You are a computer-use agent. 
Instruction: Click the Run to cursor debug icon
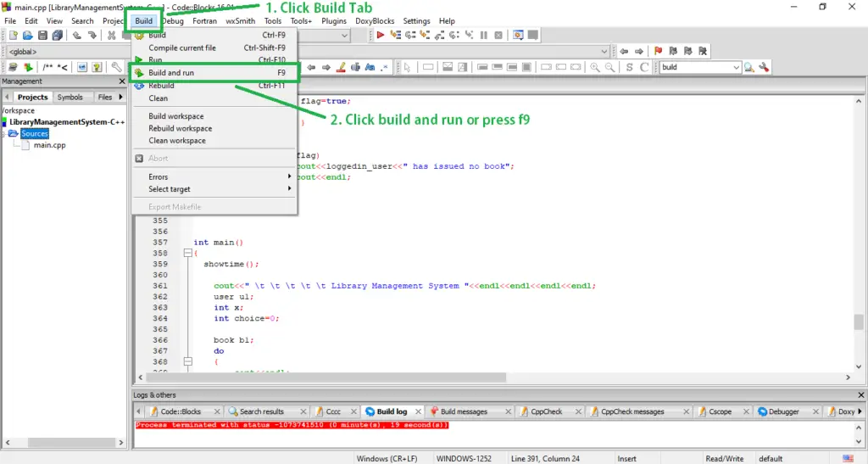pos(395,35)
